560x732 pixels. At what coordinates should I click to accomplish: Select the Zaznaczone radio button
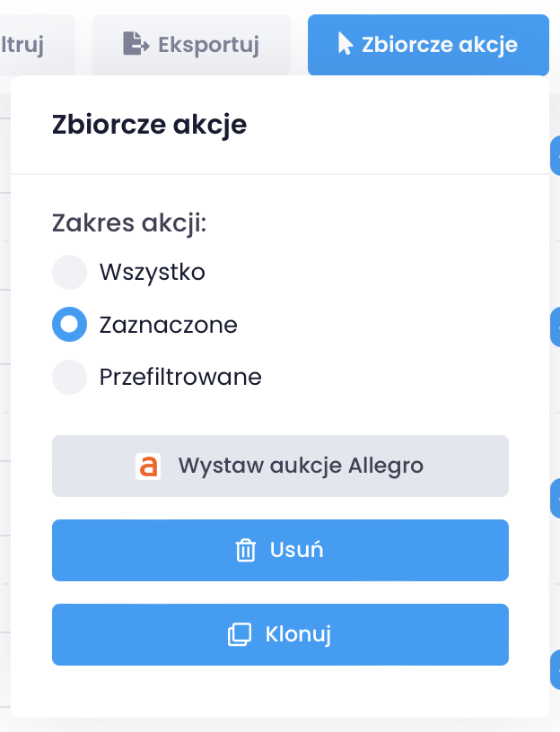coord(70,325)
